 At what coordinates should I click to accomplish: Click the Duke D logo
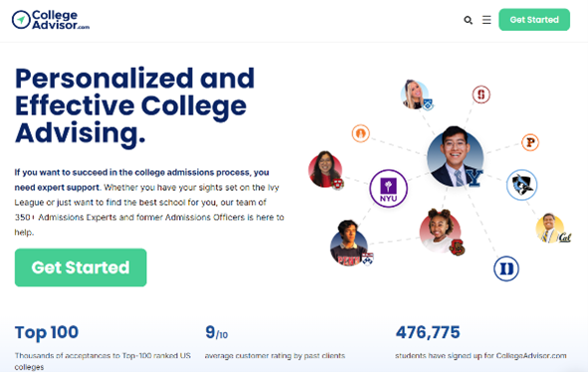point(506,269)
